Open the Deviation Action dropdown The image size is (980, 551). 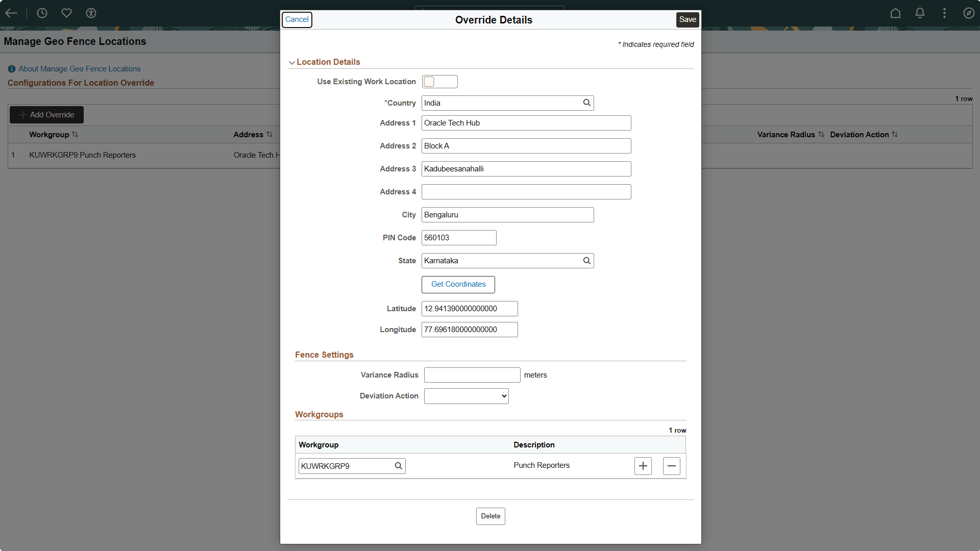click(x=466, y=396)
